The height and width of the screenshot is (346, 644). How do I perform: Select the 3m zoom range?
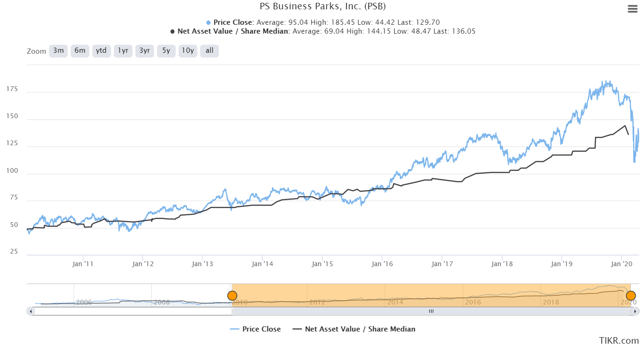pyautogui.click(x=58, y=51)
